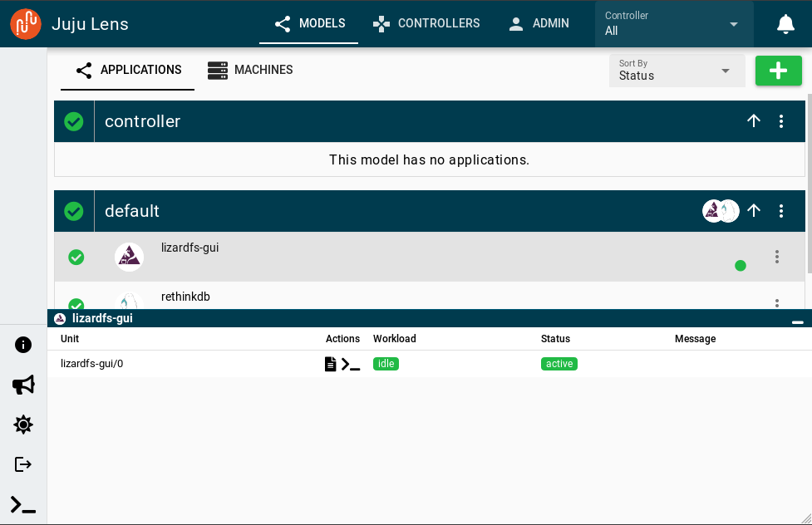Select the lizardfs-gui/0 unit name
This screenshot has height=525, width=812.
click(x=91, y=364)
